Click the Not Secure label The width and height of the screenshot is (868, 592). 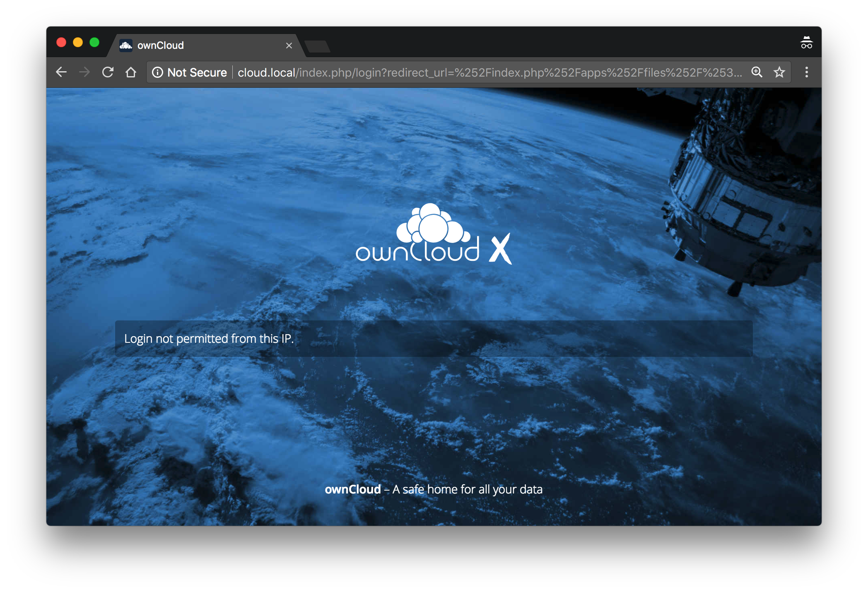pos(197,72)
